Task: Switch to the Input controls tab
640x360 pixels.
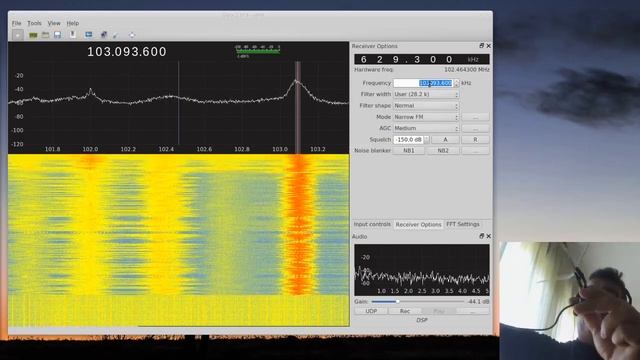Action: [x=372, y=224]
